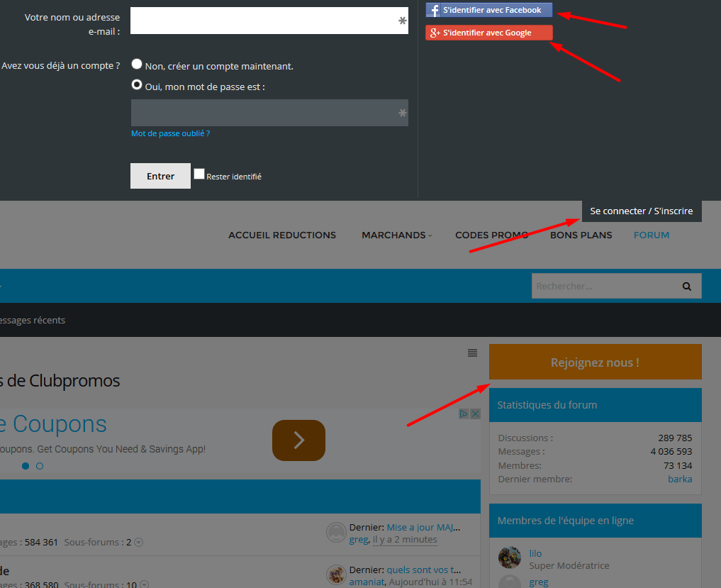Click greg's avatar beside the Mise a jour post
This screenshot has width=721, height=588.
[x=336, y=533]
